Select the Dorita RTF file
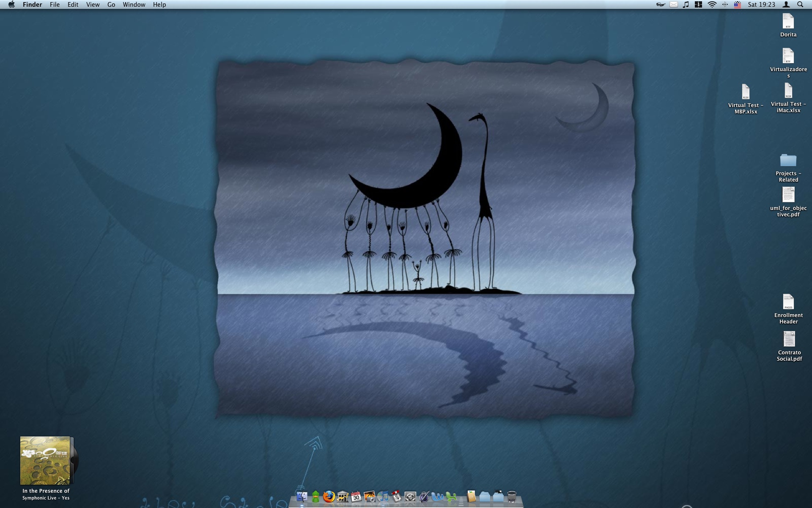Viewport: 812px width, 508px height. 788,25
